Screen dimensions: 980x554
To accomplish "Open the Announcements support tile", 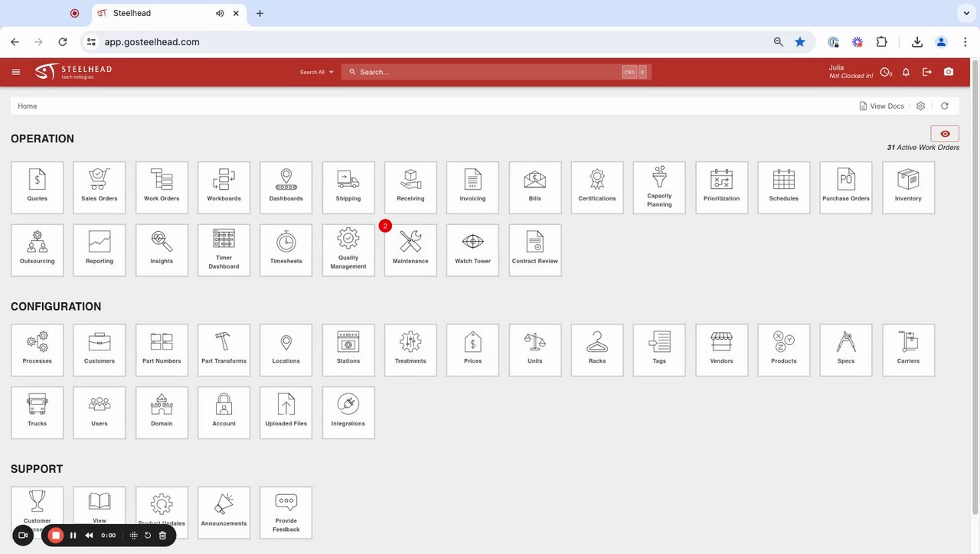I will click(x=224, y=513).
